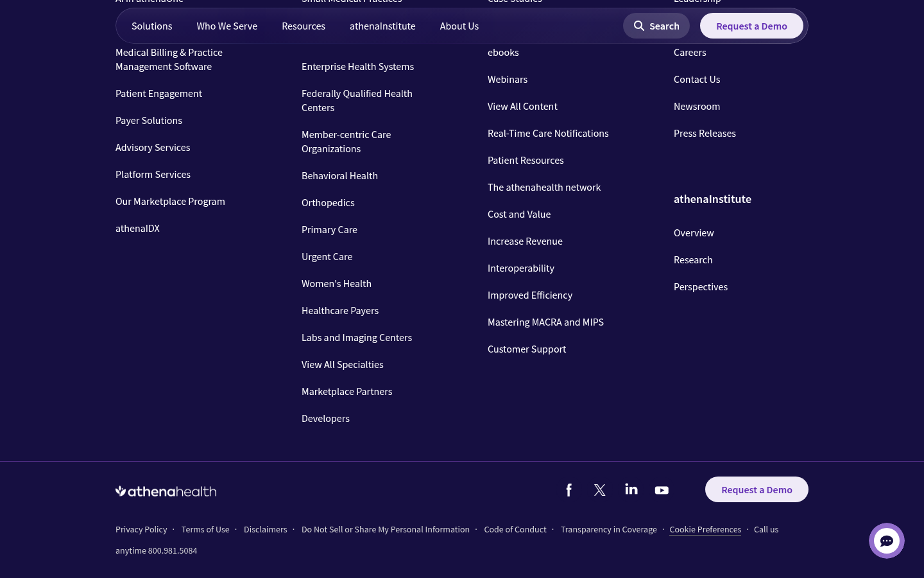The height and width of the screenshot is (578, 924).
Task: Open Our Marketplace Program link
Action: click(x=170, y=201)
